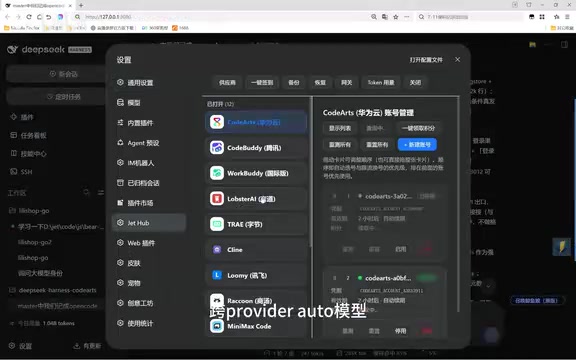Image resolution: width=576 pixels, height=360 pixels.
Task: Open 使用统计 settings section
Action: click(149, 323)
